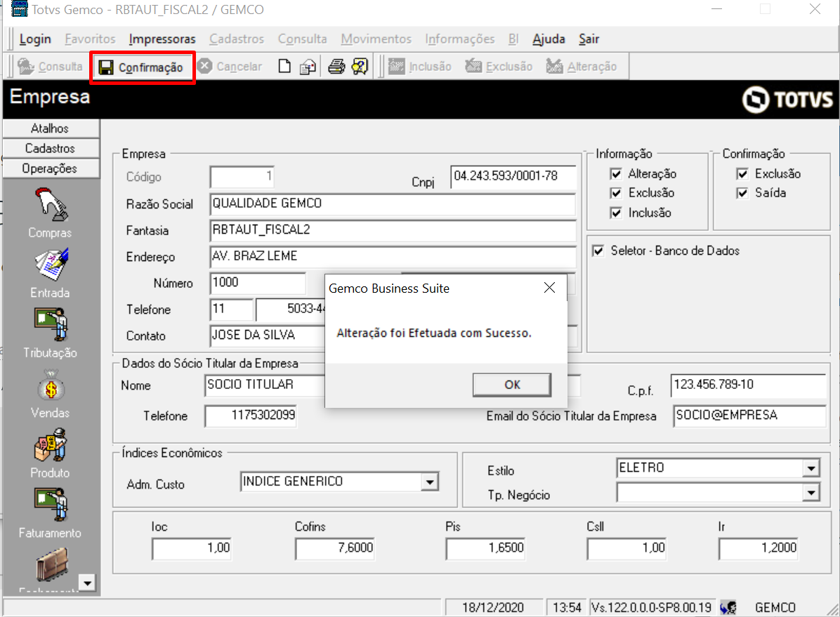Click the Razão Social field
Image resolution: width=840 pixels, height=617 pixels.
tap(393, 204)
